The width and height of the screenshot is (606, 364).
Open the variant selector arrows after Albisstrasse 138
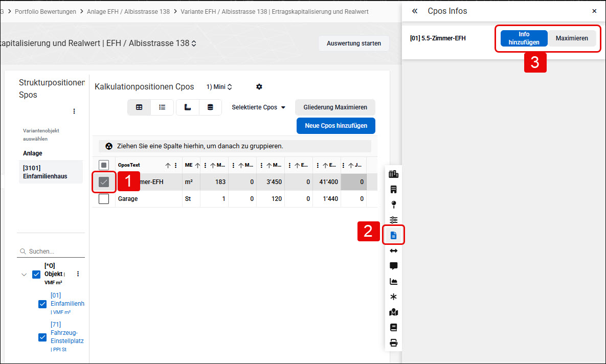[x=194, y=43]
